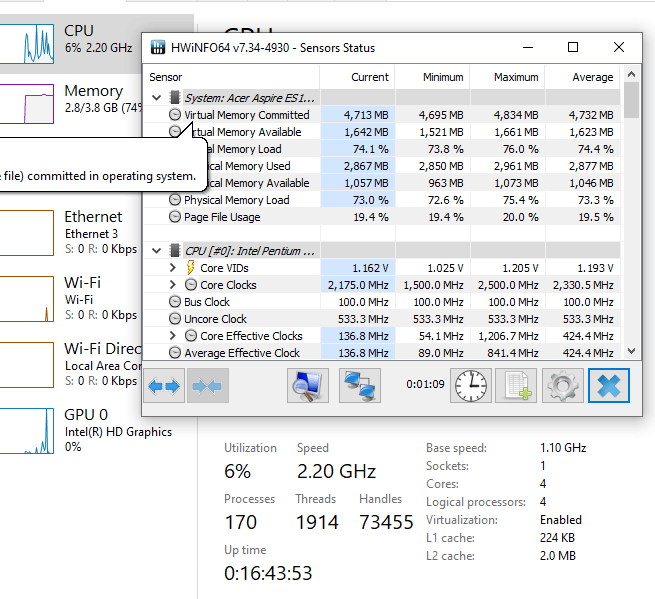Expand the Core Clocks row

(x=173, y=285)
